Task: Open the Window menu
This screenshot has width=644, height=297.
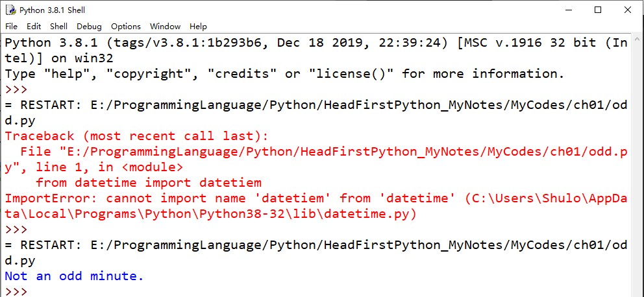Action: tap(165, 26)
